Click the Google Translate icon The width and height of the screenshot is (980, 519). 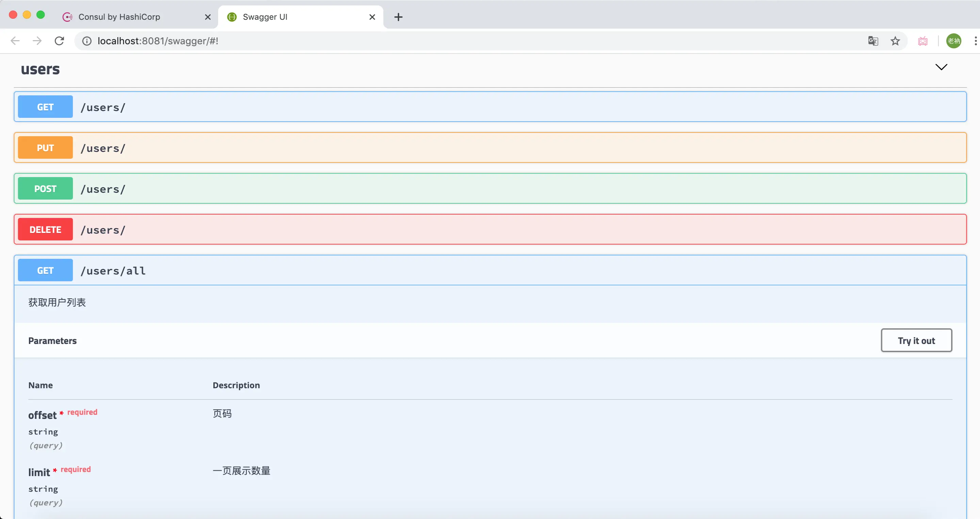point(873,41)
